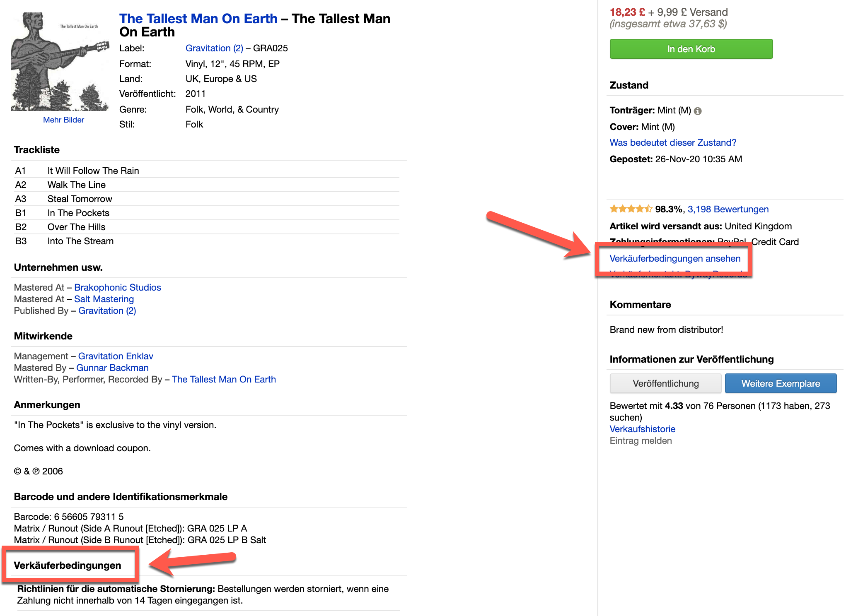Click the Kommentare heading
Viewport: 846px width, 616px height.
coord(640,305)
